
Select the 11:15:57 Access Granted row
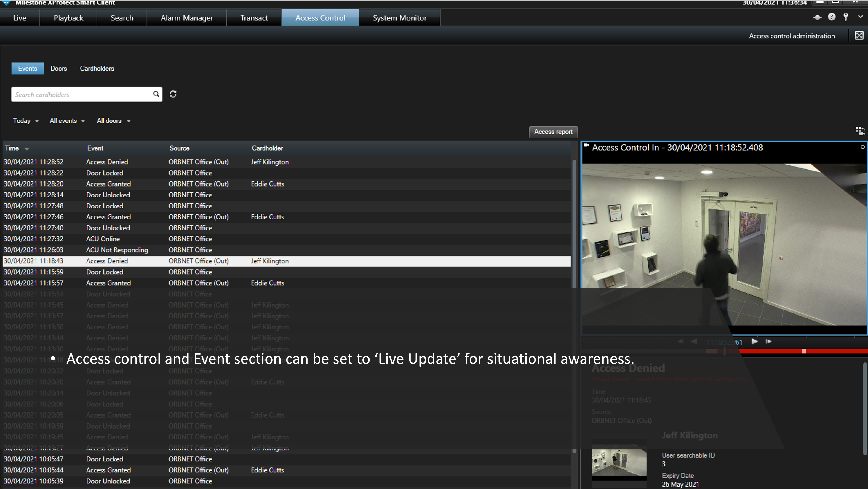pos(287,283)
